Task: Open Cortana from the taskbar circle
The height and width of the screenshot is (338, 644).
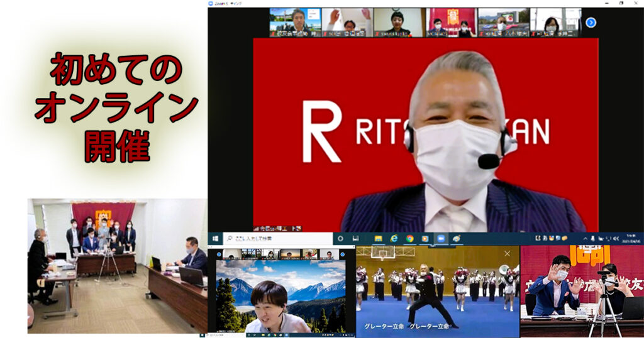Action: pyautogui.click(x=340, y=239)
